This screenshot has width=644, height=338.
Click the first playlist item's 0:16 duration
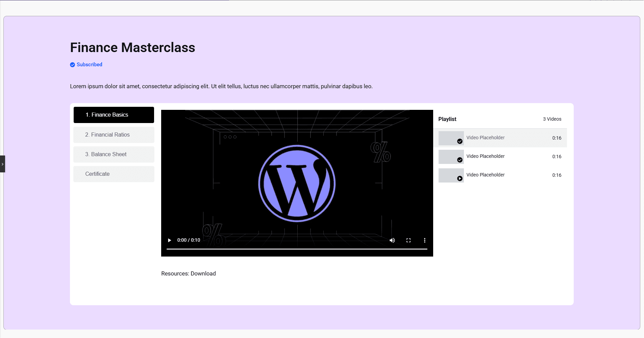[x=557, y=138]
